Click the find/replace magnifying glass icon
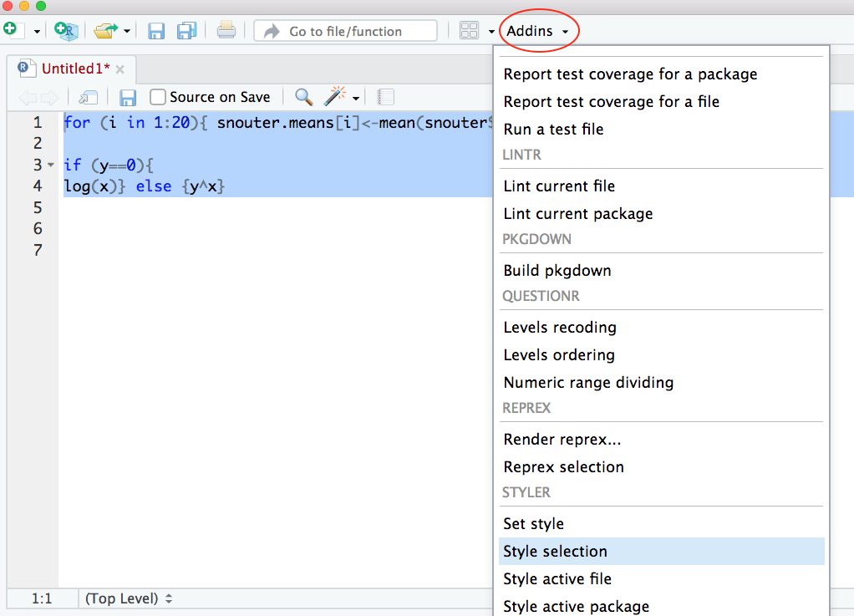This screenshot has width=854, height=616. (x=303, y=97)
